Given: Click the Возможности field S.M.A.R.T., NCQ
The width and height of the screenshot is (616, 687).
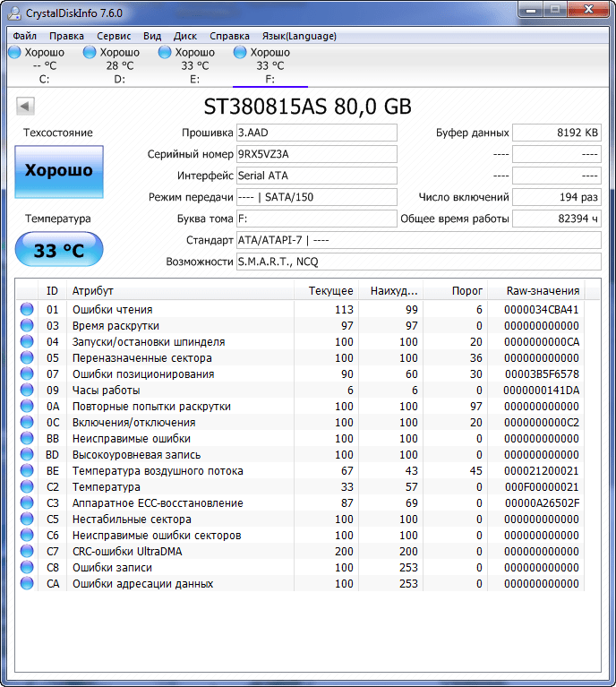Looking at the screenshot, I should tap(419, 262).
